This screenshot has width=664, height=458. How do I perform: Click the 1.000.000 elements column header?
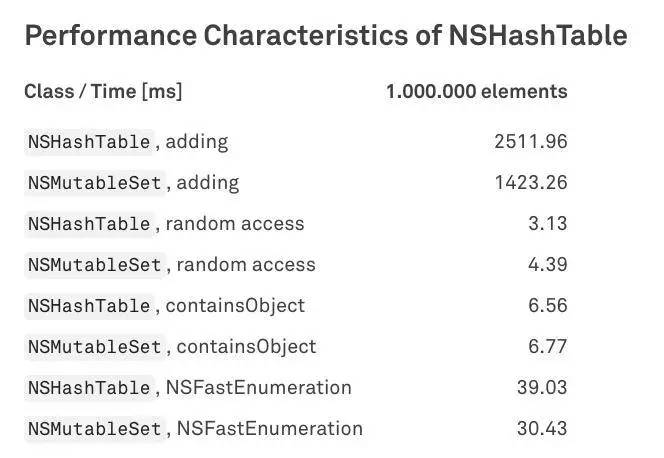pyautogui.click(x=476, y=92)
